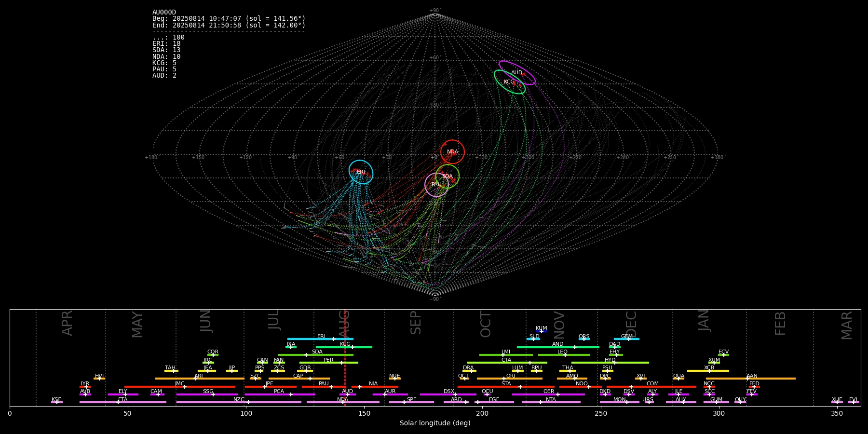The image size is (868, 434).
Task: Click the +90° label at the map top
Action: [435, 11]
